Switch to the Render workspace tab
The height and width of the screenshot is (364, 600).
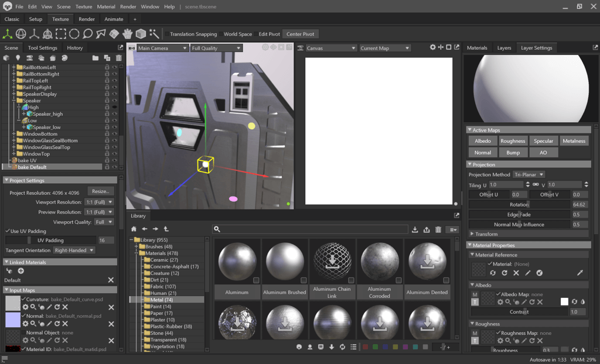(87, 19)
